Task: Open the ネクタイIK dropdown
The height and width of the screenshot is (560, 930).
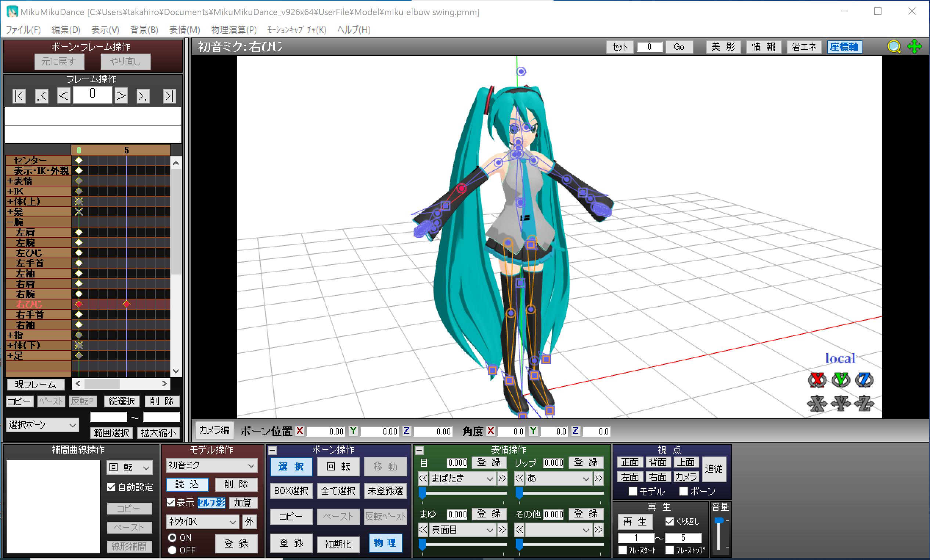Action: (202, 522)
